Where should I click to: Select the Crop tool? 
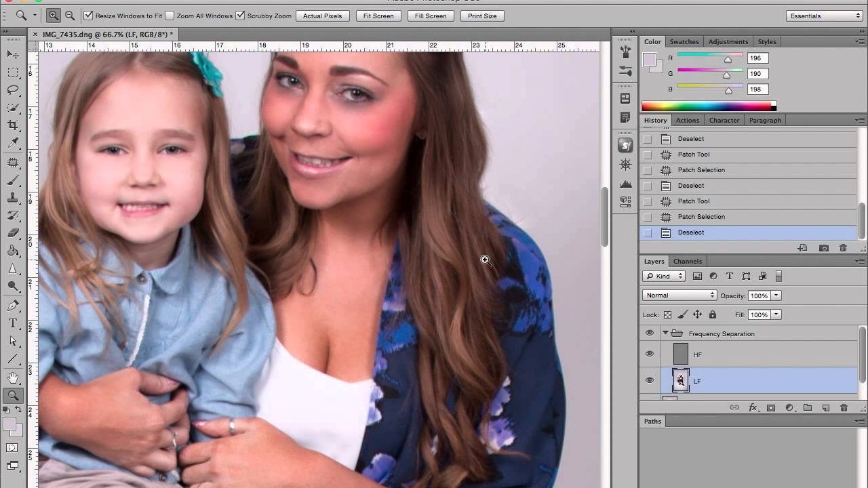[13, 125]
